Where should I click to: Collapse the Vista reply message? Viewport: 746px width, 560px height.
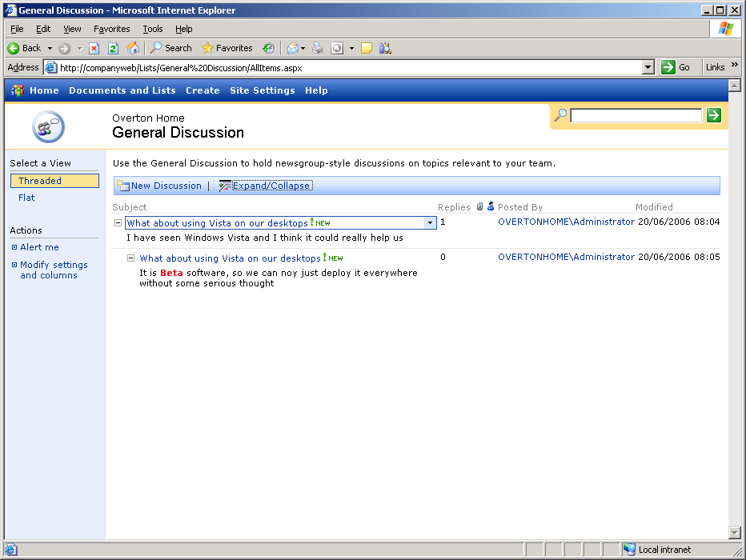click(130, 258)
